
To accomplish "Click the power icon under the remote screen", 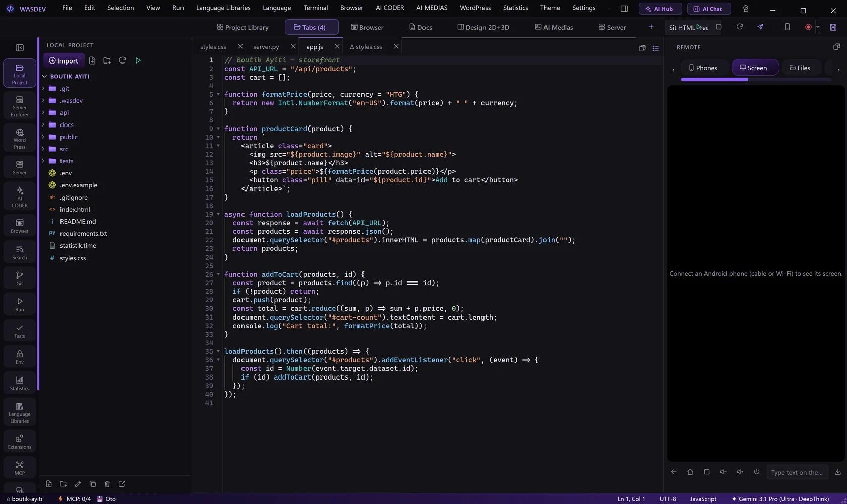I will click(757, 472).
